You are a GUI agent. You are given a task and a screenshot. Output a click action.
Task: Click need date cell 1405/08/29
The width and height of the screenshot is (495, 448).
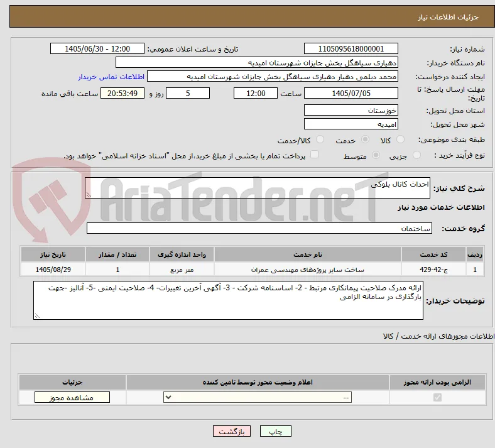coord(53,270)
